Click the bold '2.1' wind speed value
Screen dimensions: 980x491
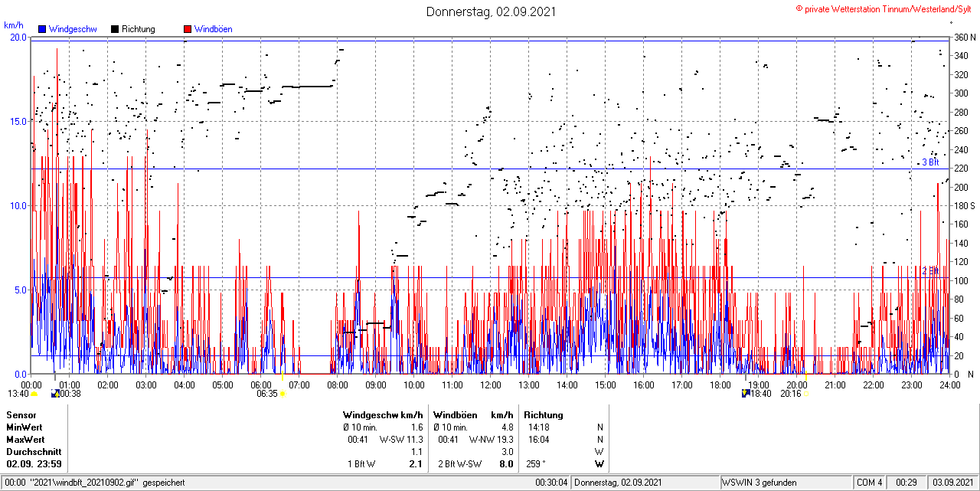pos(416,464)
